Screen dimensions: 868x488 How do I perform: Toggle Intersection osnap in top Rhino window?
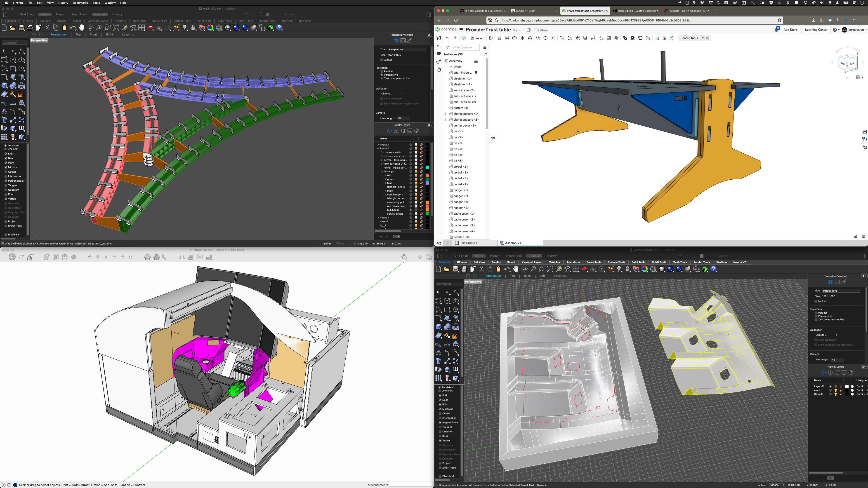6,176
